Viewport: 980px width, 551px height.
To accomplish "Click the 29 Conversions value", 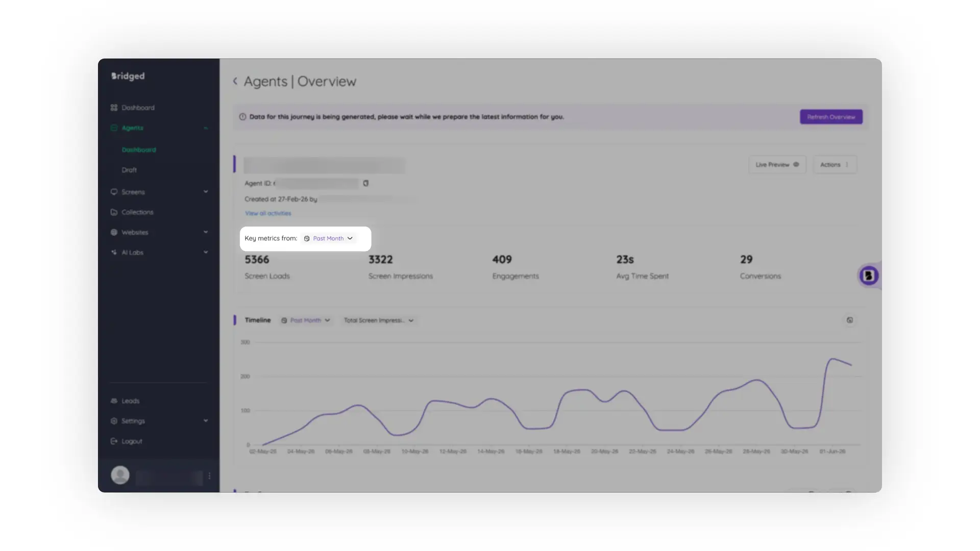I will 746,259.
